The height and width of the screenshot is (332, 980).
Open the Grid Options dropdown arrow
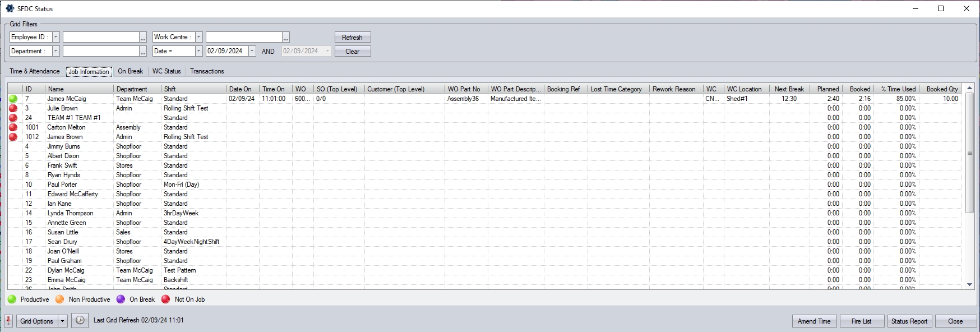[x=63, y=321]
